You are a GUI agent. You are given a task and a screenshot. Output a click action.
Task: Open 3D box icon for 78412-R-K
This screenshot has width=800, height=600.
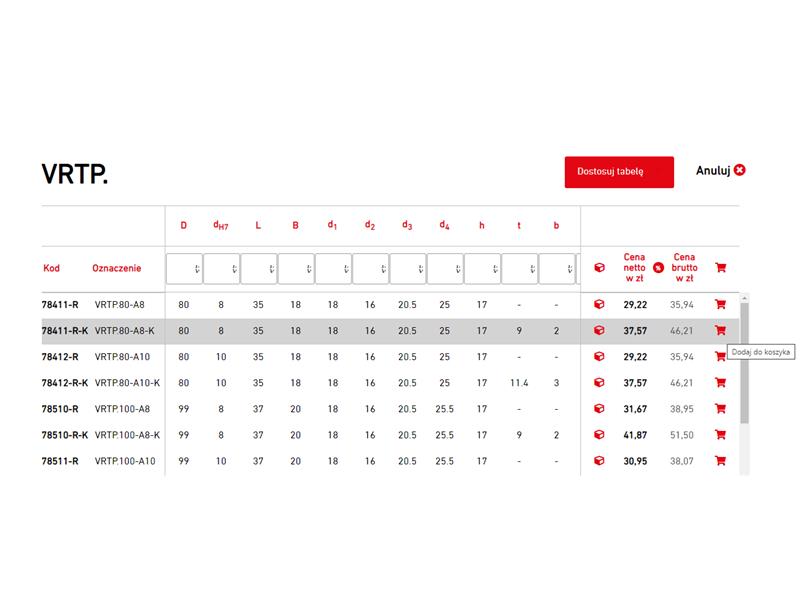tap(599, 383)
